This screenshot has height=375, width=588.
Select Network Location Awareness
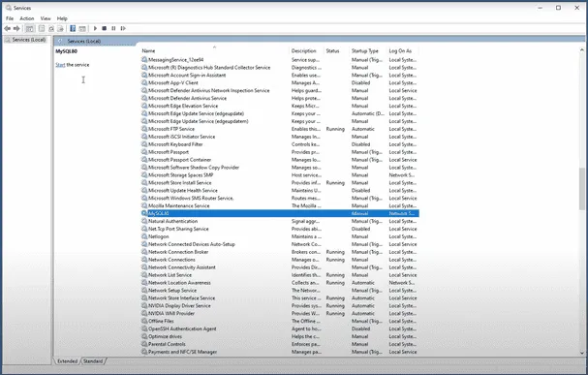click(280, 282)
